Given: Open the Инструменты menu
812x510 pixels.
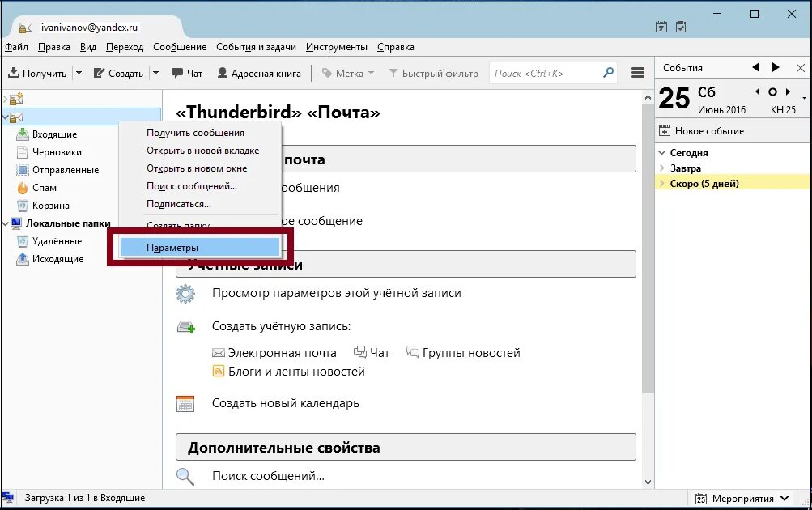Looking at the screenshot, I should pyautogui.click(x=337, y=47).
